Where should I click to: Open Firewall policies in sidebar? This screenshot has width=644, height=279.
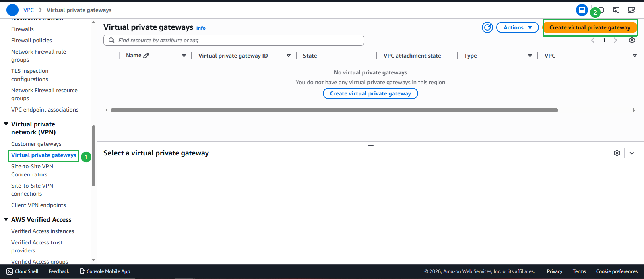(31, 40)
